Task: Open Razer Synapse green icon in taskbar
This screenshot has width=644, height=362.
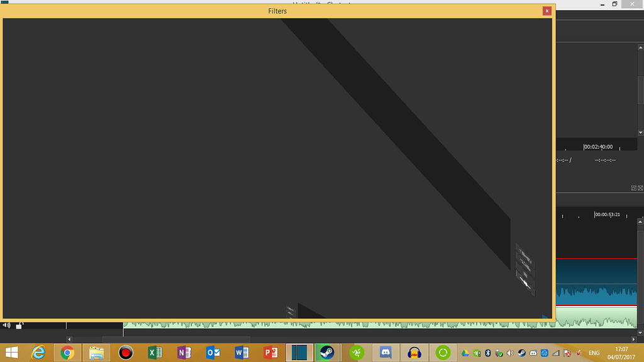Action: [x=357, y=353]
